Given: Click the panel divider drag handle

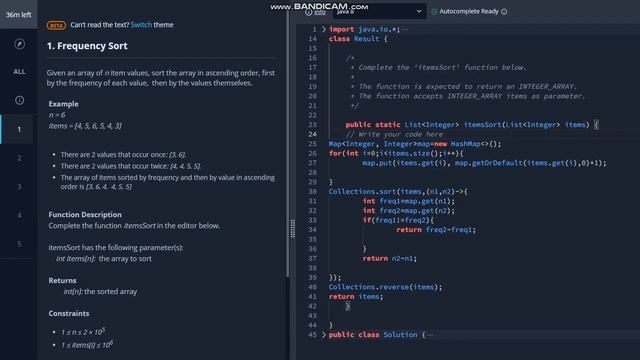Looking at the screenshot, I should (293, 229).
